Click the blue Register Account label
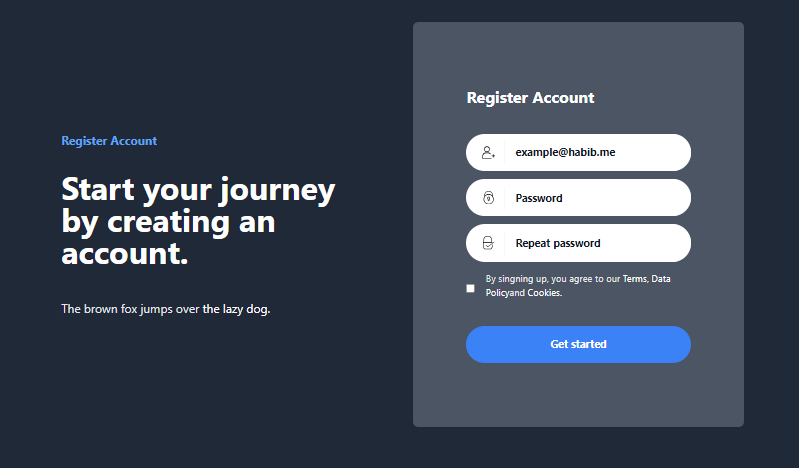The width and height of the screenshot is (799, 468). [x=109, y=141]
